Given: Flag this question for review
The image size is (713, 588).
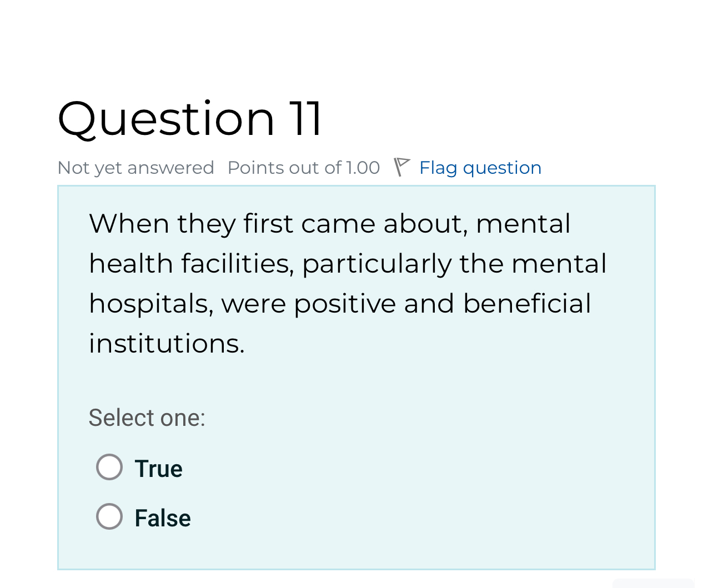Looking at the screenshot, I should (x=480, y=167).
